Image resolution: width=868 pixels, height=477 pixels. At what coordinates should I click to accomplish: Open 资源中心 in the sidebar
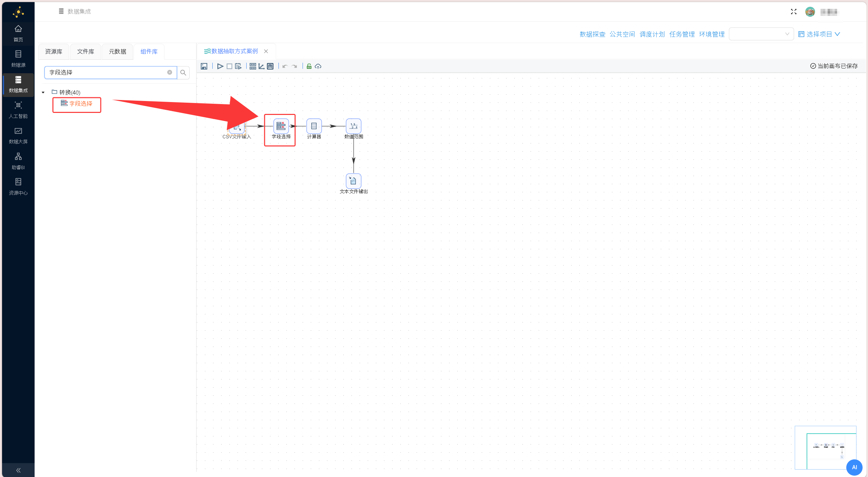pyautogui.click(x=18, y=187)
